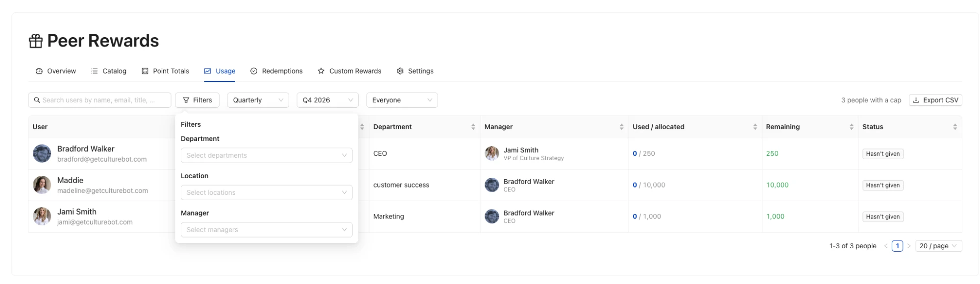Image resolution: width=980 pixels, height=284 pixels.
Task: Click the Custom Rewards star icon
Action: coord(321,71)
